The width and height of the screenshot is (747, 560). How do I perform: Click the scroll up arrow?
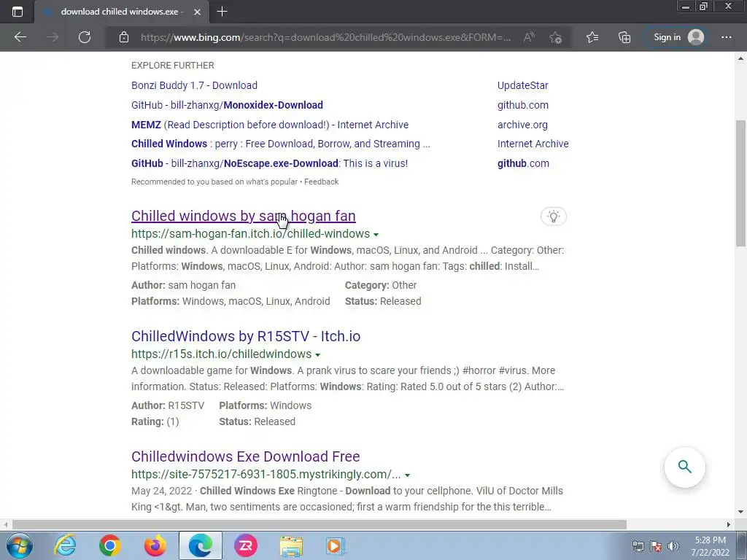[740, 58]
